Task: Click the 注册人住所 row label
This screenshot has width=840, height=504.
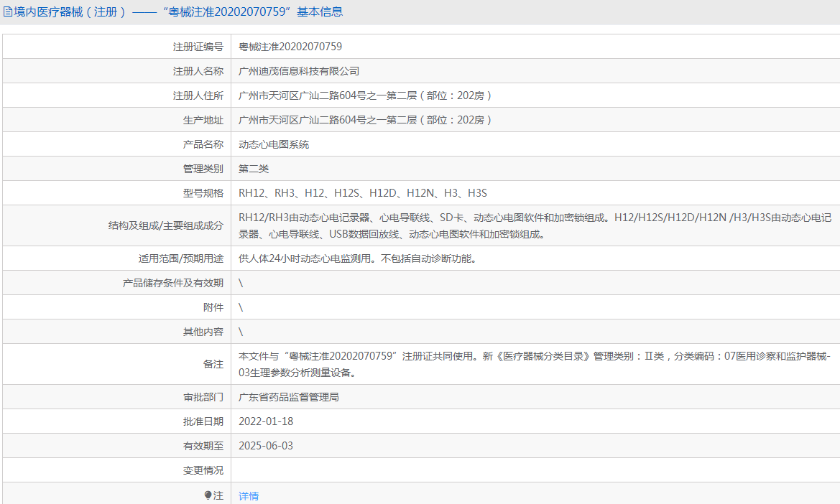Action: pyautogui.click(x=198, y=95)
